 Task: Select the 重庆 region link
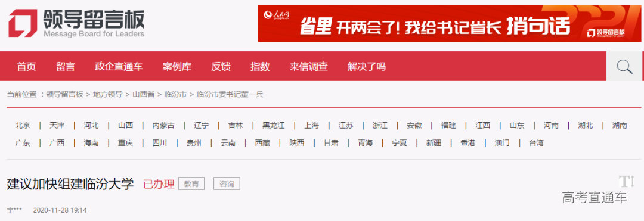[126, 143]
